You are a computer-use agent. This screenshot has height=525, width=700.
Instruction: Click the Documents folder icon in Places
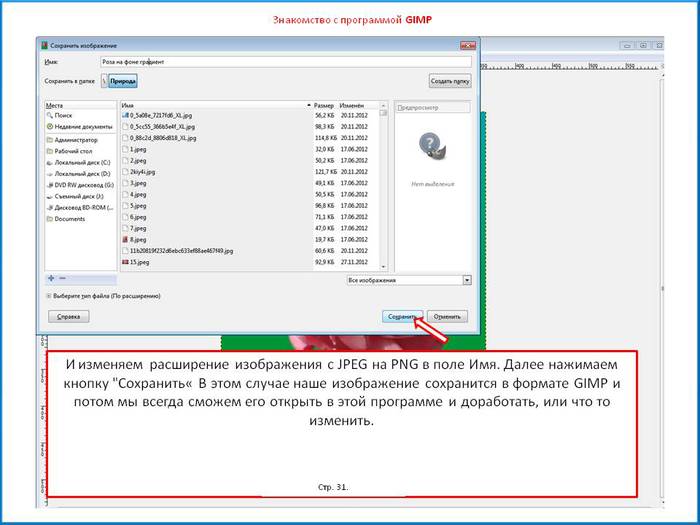(x=50, y=219)
